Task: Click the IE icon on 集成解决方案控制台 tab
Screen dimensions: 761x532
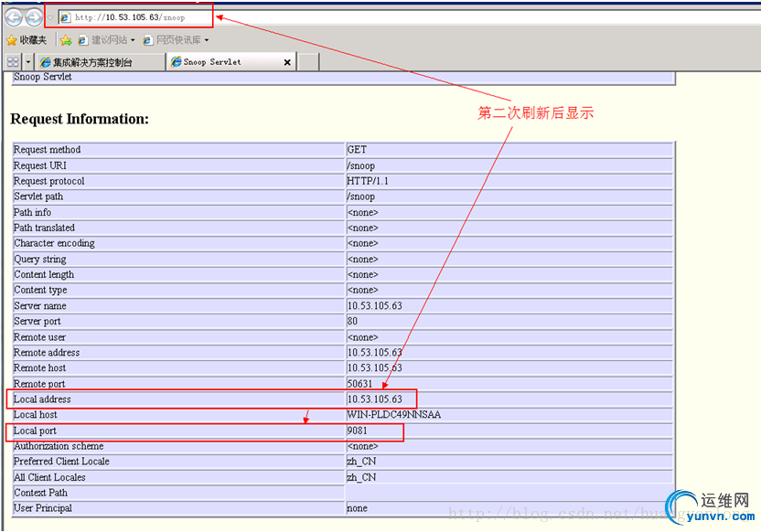Action: pos(45,62)
